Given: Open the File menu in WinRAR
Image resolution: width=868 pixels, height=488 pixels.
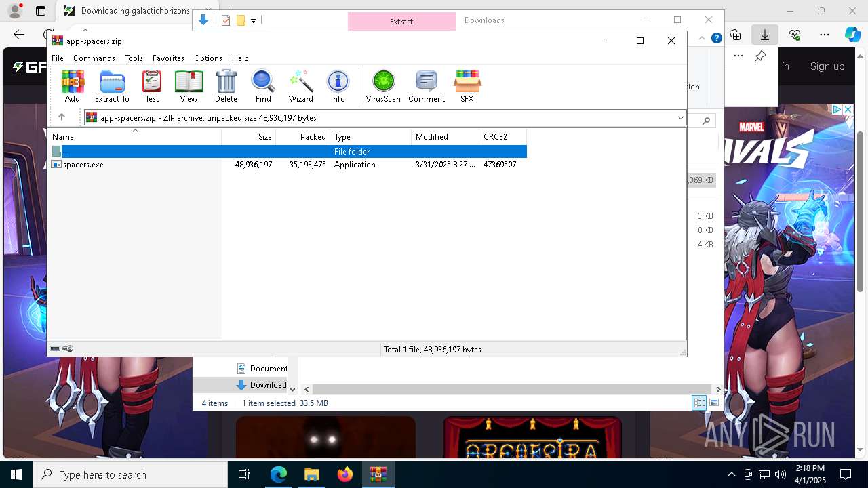Looking at the screenshot, I should coord(58,58).
